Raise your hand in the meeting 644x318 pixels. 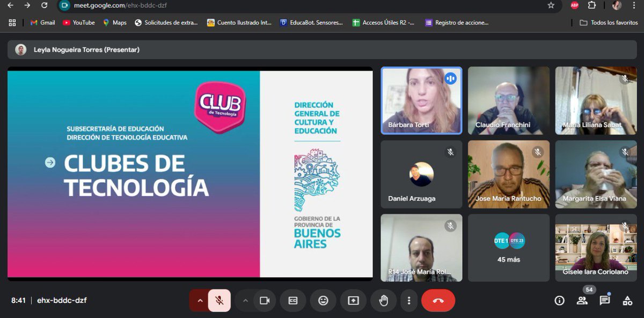[383, 300]
